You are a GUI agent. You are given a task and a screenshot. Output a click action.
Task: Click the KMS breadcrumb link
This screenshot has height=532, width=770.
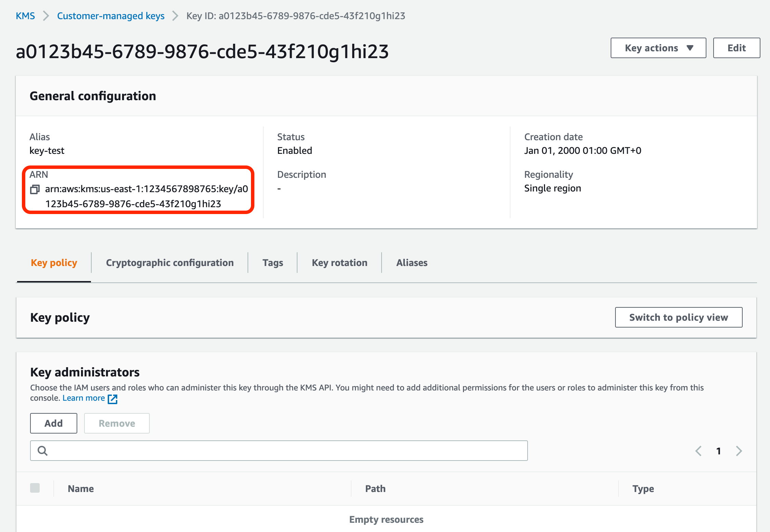click(x=25, y=16)
